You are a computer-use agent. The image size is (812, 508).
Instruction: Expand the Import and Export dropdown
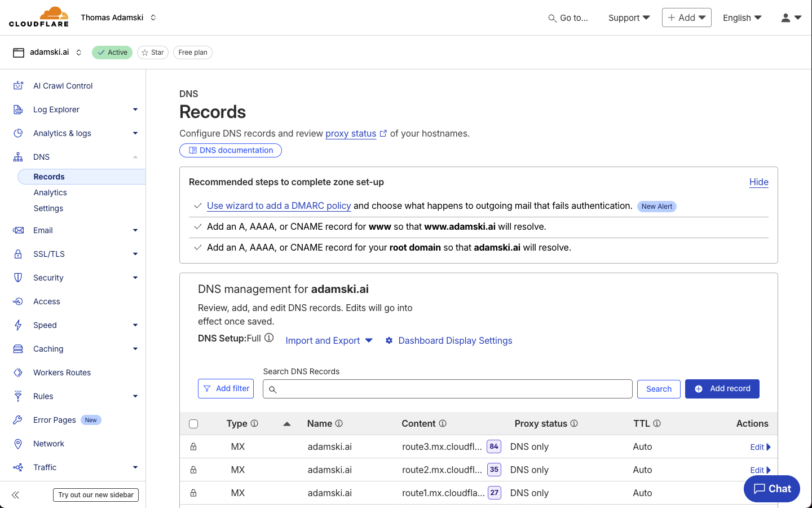tap(329, 340)
